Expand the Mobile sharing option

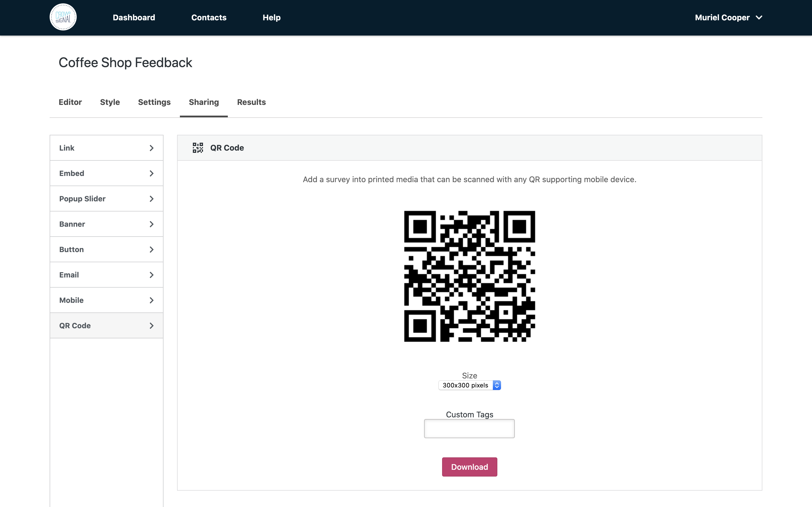[x=106, y=300]
